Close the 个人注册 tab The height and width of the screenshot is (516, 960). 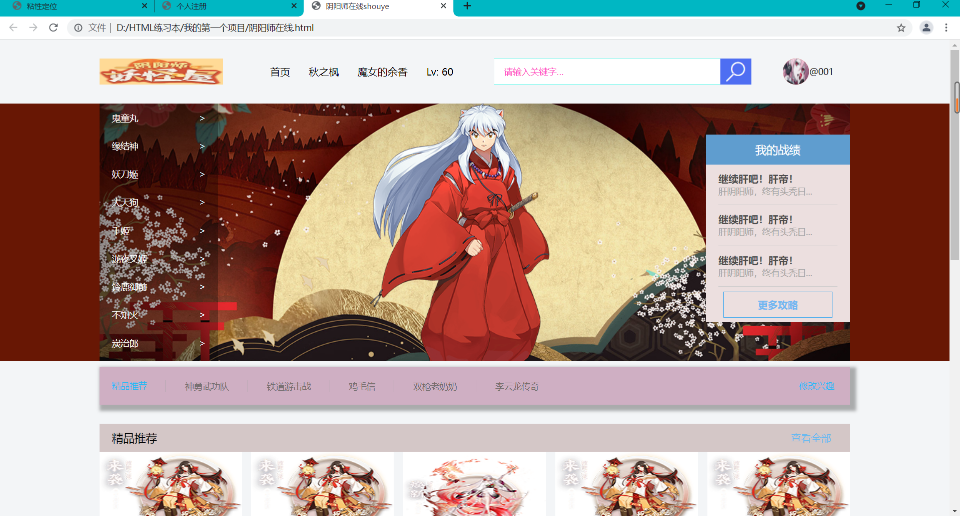[x=294, y=6]
